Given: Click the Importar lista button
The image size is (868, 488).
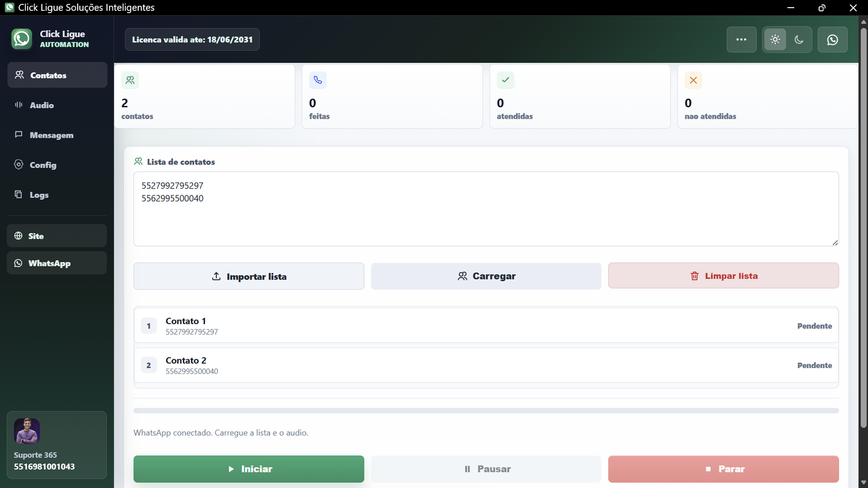Looking at the screenshot, I should 249,276.
